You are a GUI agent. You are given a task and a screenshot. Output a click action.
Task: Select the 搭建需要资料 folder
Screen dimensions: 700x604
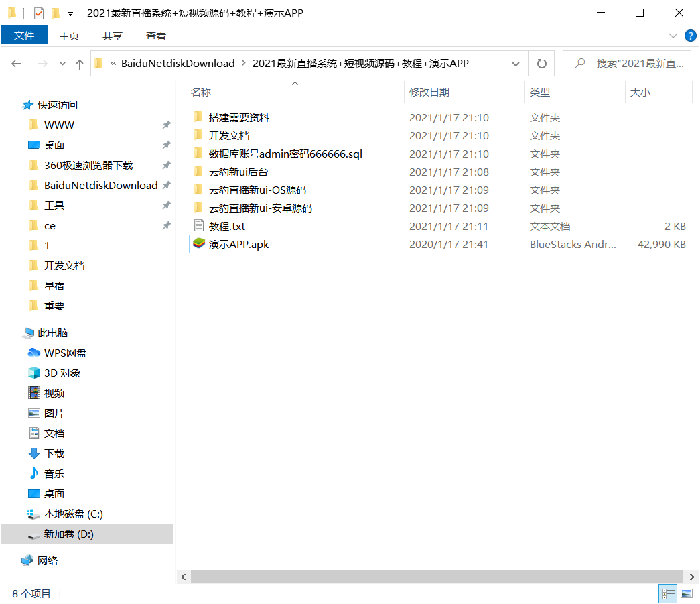pyautogui.click(x=239, y=117)
